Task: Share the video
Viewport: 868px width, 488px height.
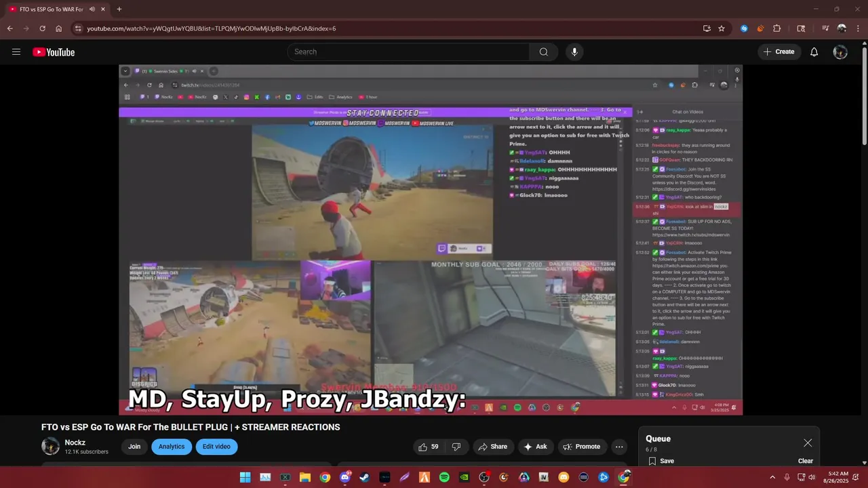Action: click(492, 447)
